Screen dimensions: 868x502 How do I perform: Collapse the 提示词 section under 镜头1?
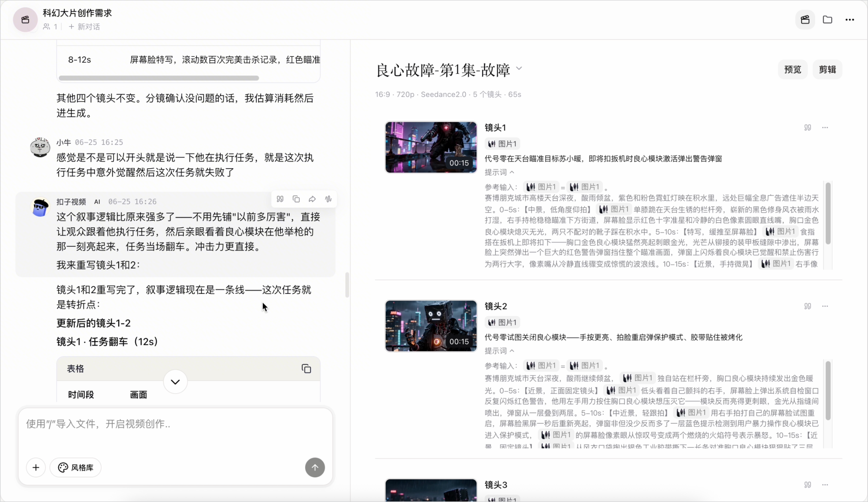[x=499, y=172]
